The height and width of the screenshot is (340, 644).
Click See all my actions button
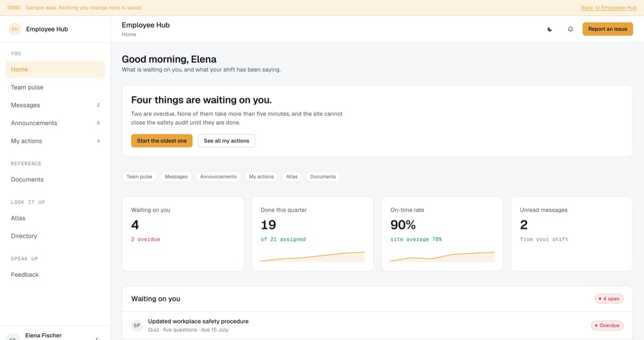[227, 140]
